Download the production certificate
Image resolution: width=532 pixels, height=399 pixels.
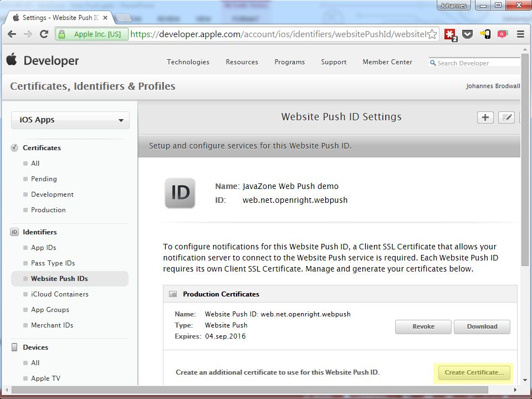tap(482, 327)
